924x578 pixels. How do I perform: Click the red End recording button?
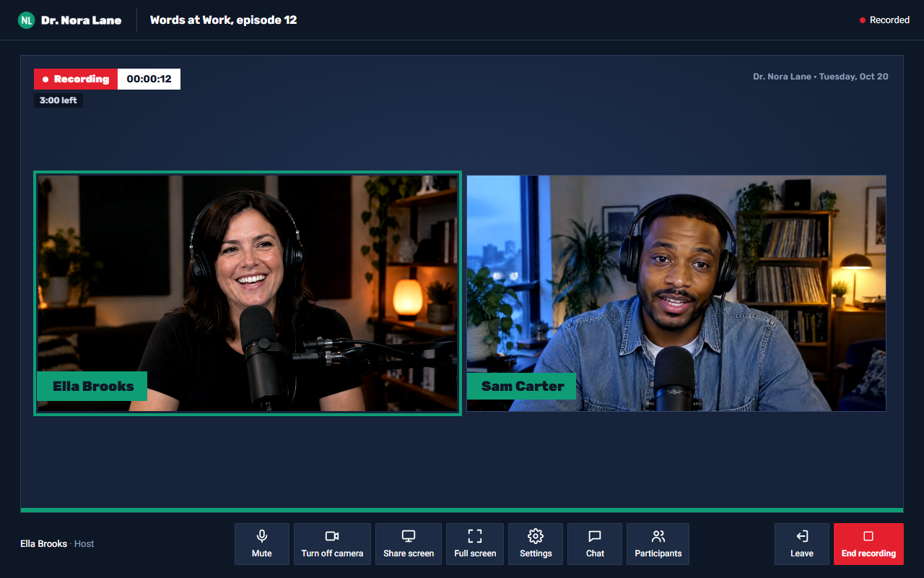868,544
